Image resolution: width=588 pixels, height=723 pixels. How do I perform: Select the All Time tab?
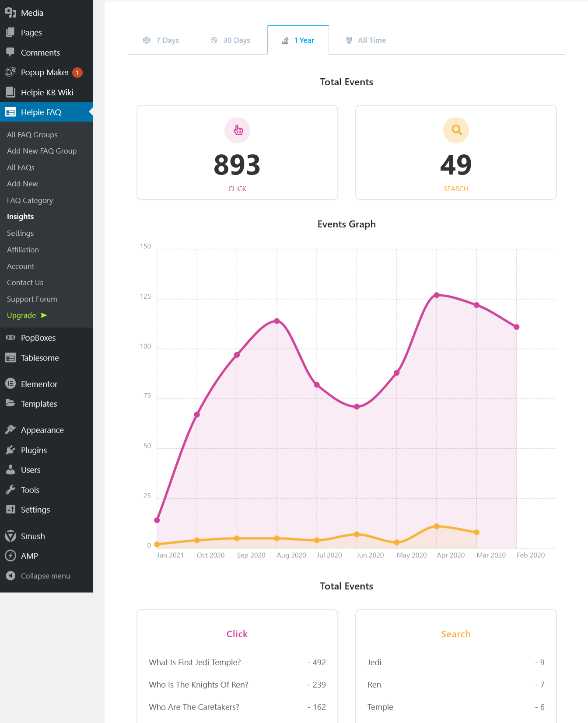[366, 40]
